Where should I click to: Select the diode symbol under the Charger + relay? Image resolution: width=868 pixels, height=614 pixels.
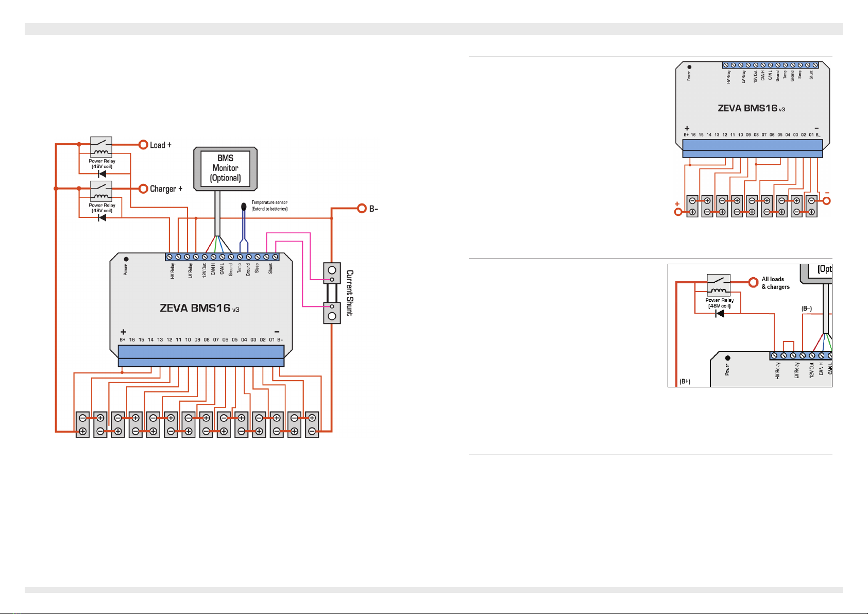tap(102, 217)
